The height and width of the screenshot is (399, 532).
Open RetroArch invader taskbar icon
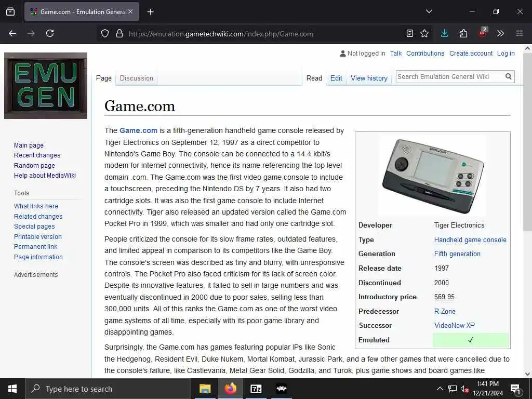pos(282,389)
